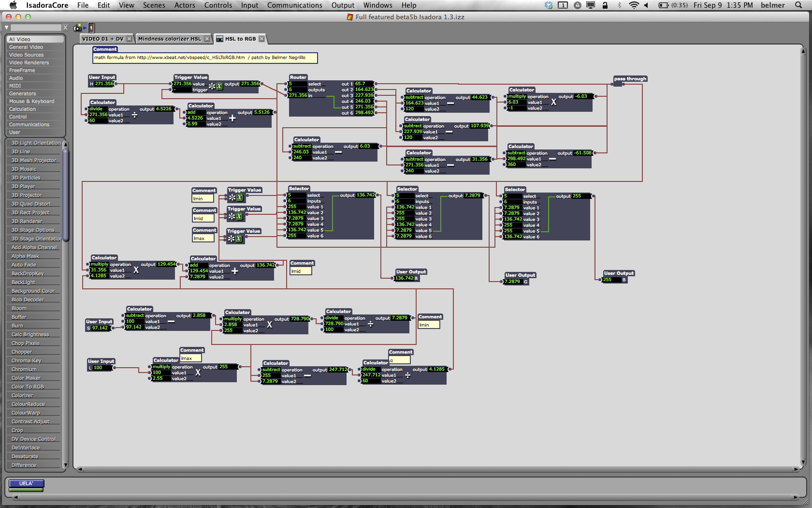Image resolution: width=812 pixels, height=508 pixels.
Task: Close the VIDEO 01 + DV tab
Action: 129,39
